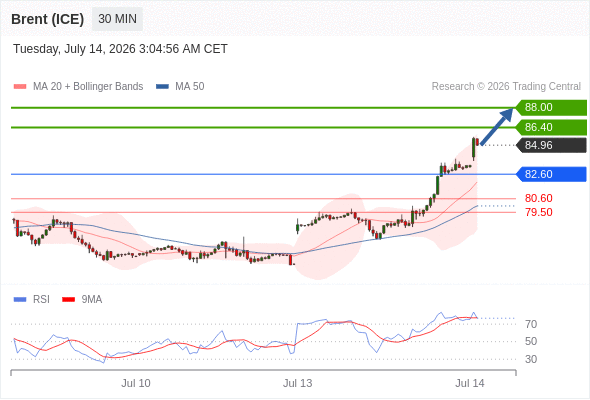Image resolution: width=590 pixels, height=400 pixels.
Task: Click the blue 82.60 pivot price tag
Action: point(551,174)
